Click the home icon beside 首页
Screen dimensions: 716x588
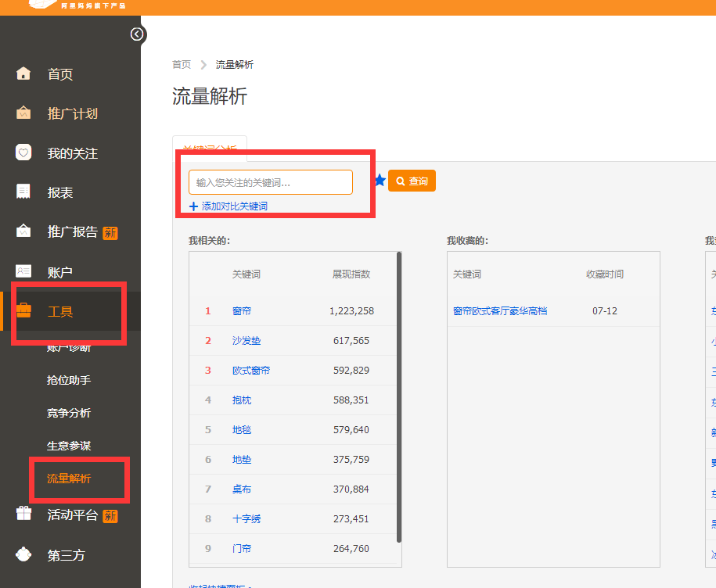(x=23, y=74)
